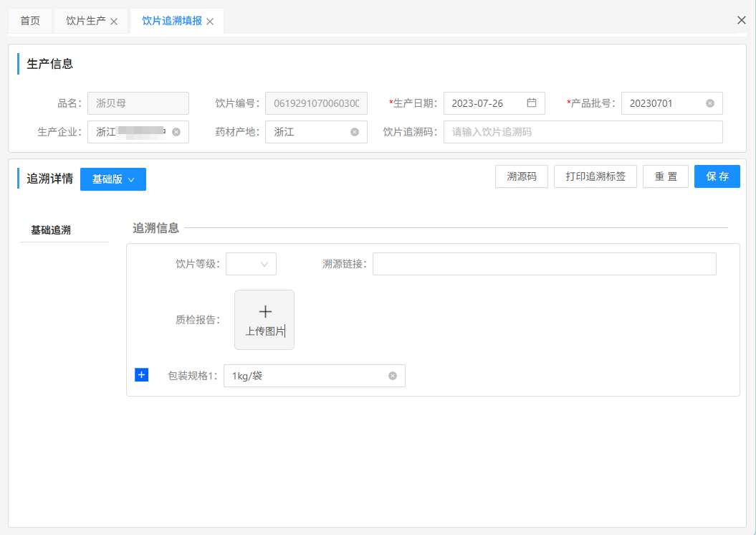
Task: Upload a 质检报告 image
Action: pos(264,320)
